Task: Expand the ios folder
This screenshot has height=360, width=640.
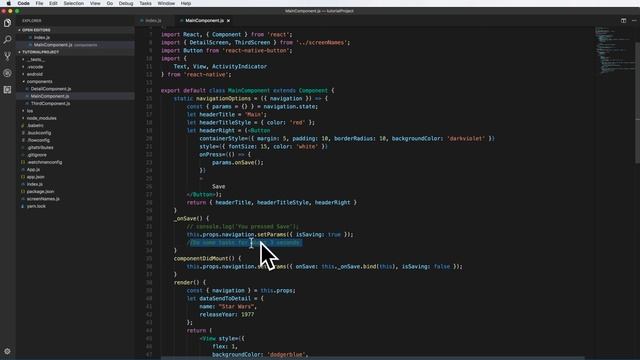Action: click(30, 111)
